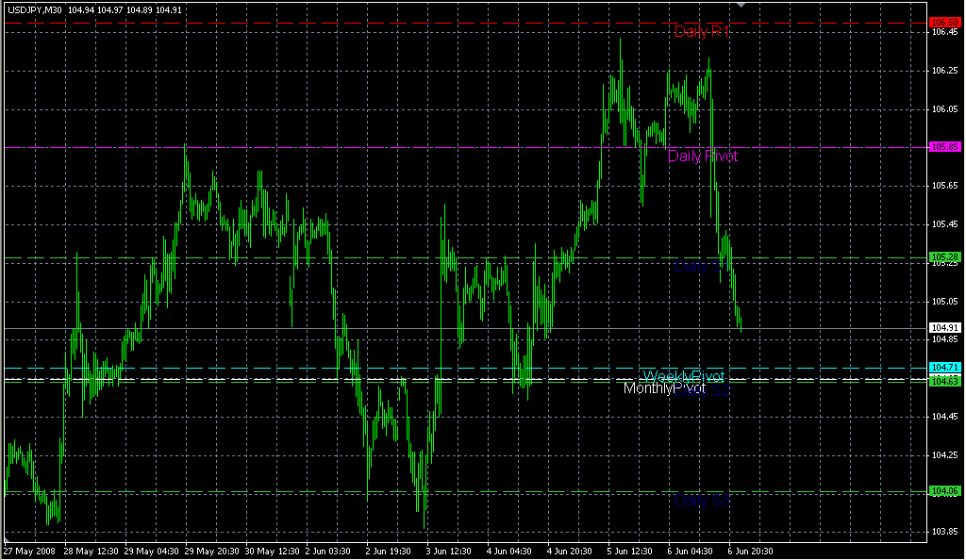Click the current price 104.91 tag
Screen dimensions: 966x560
(x=944, y=328)
